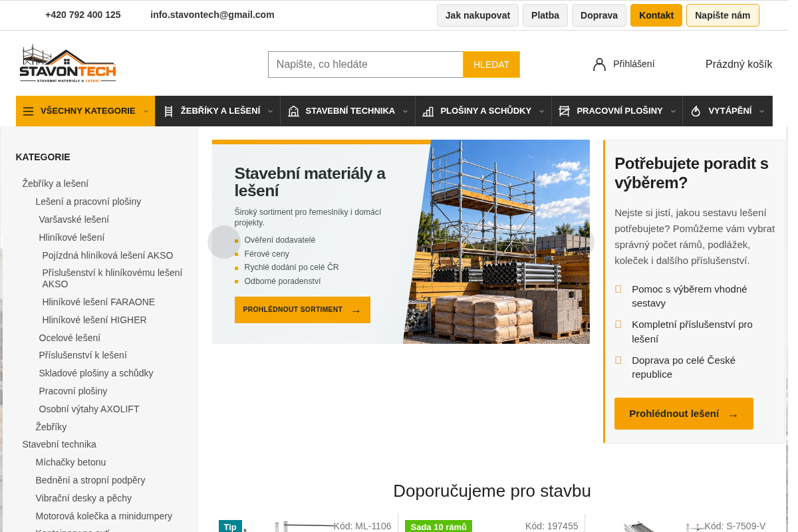This screenshot has width=798, height=532.
Task: Click the ladder icon beside Žebříky a lešení
Action: click(168, 111)
